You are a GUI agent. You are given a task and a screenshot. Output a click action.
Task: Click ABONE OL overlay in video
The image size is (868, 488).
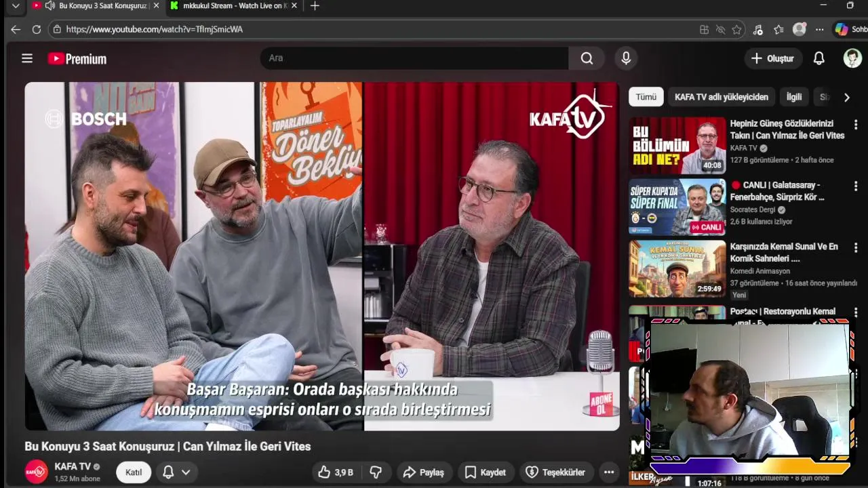[x=601, y=404]
